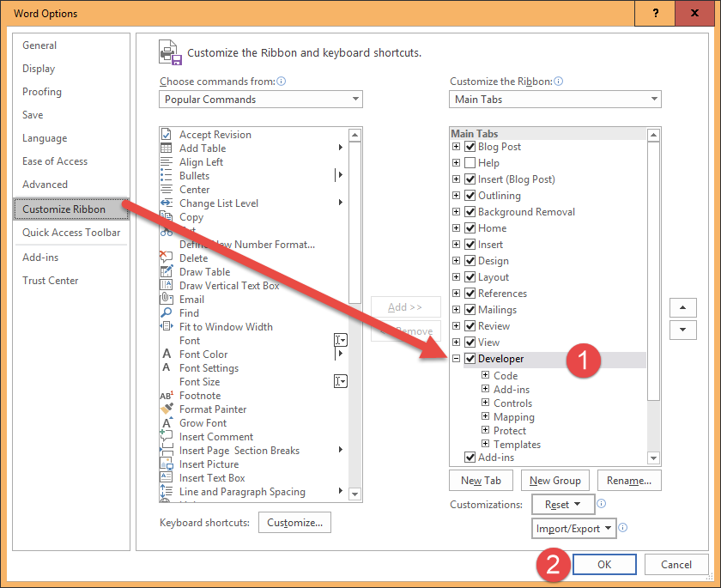Toggle the Design tab checkbox
This screenshot has height=588, width=721.
pyautogui.click(x=470, y=261)
